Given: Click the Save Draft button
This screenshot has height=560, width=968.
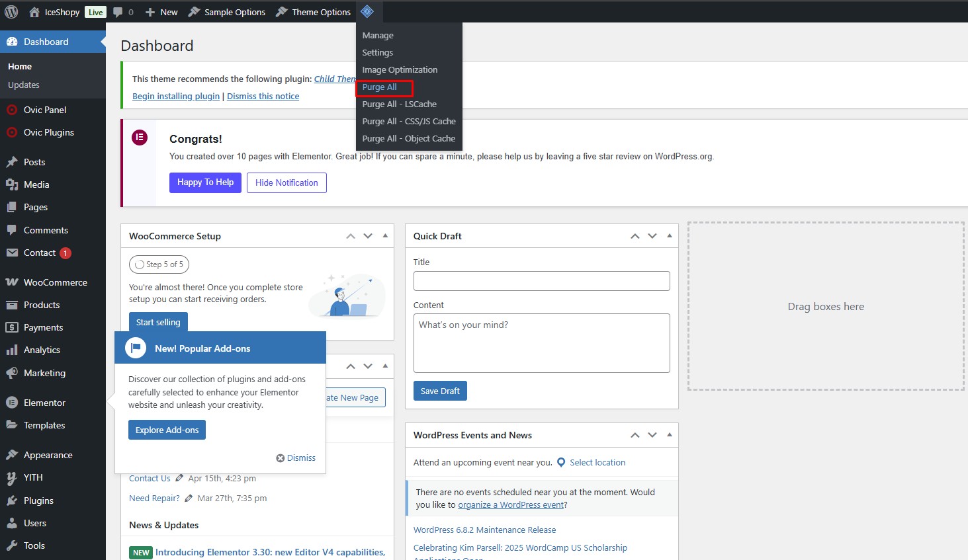Looking at the screenshot, I should click(x=440, y=391).
